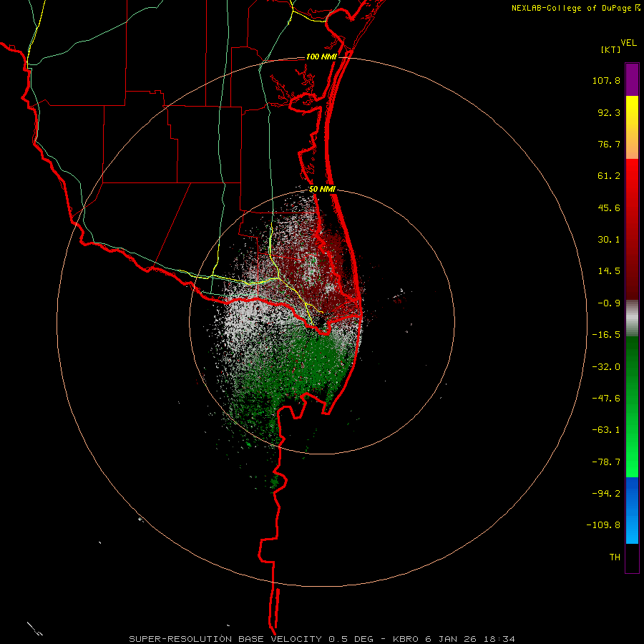This screenshot has height=644, width=644.
Task: Click the TH legend label
Action: [x=615, y=557]
